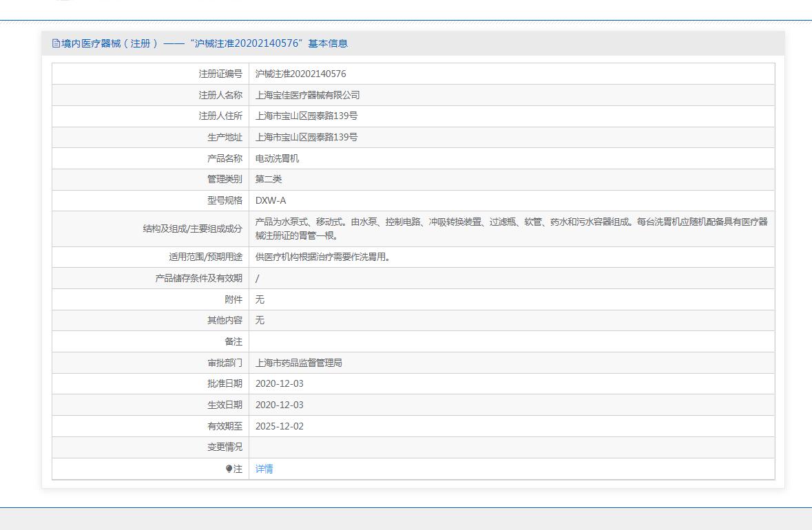Click the intended use text 供医疗机构根据治疗需要作洗胃用
The image size is (812, 530).
322,257
